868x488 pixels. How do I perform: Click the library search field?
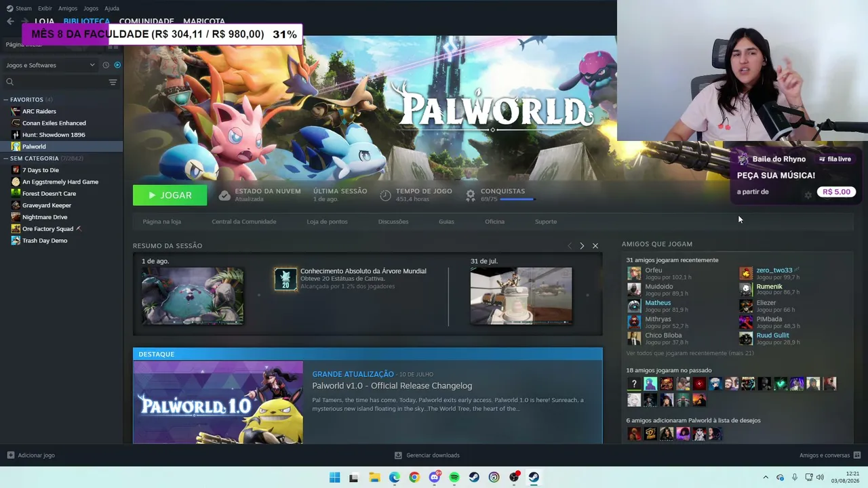56,82
